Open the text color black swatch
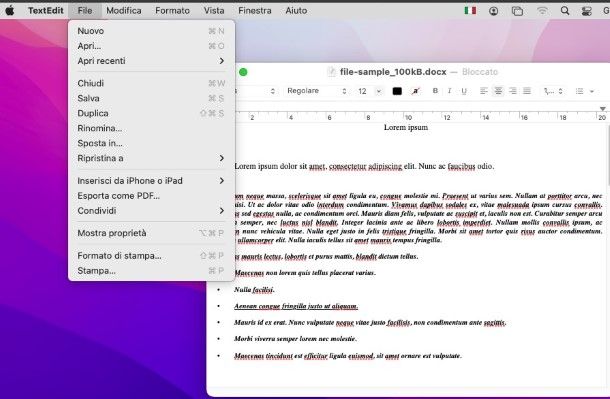The image size is (610, 399). pyautogui.click(x=397, y=91)
